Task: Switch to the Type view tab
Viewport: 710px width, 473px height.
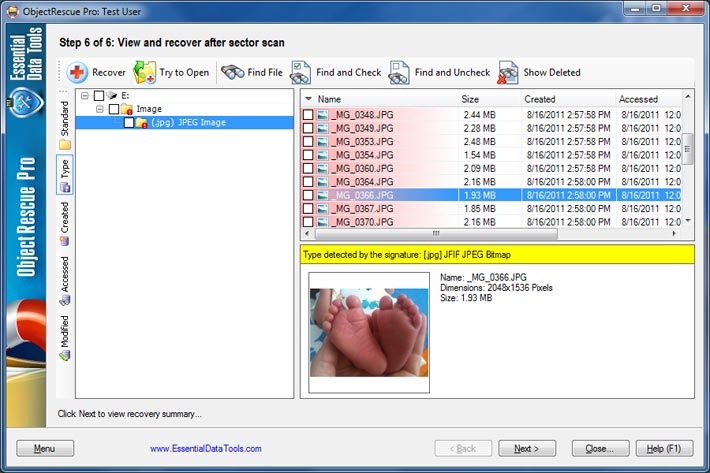Action: [65, 175]
